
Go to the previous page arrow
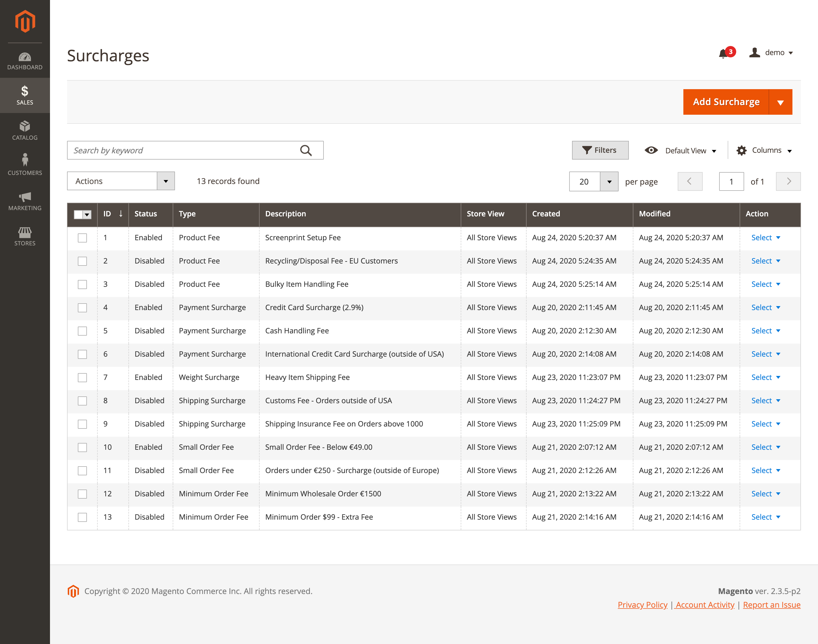click(x=690, y=181)
